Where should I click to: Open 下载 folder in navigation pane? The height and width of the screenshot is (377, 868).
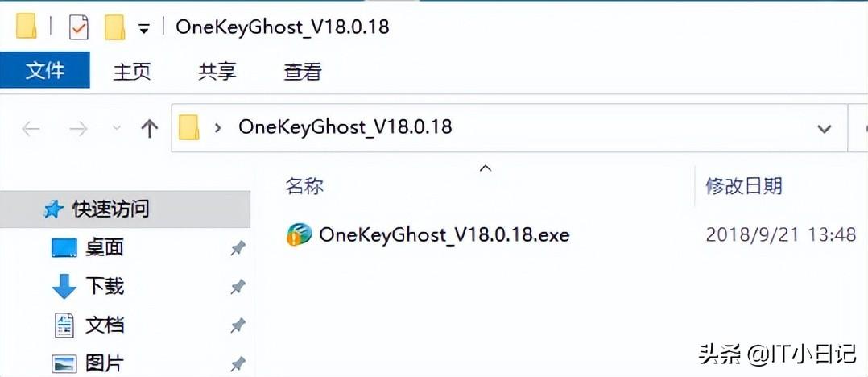click(x=105, y=286)
